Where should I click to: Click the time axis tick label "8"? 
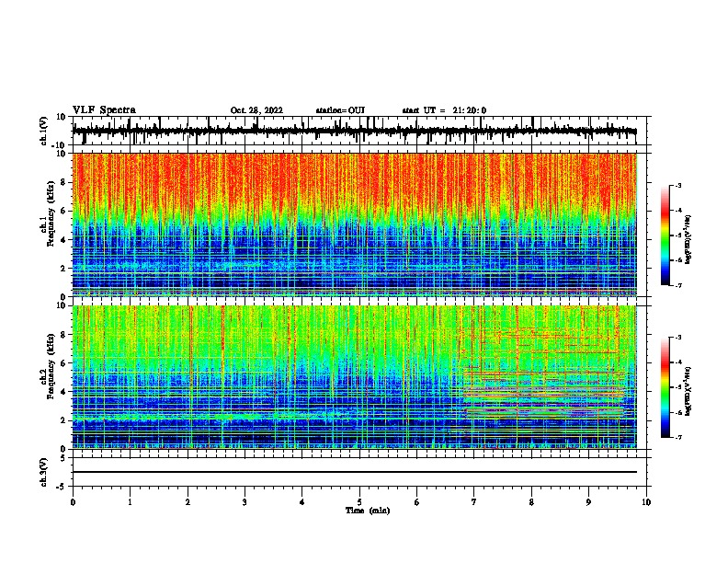pyautogui.click(x=531, y=502)
